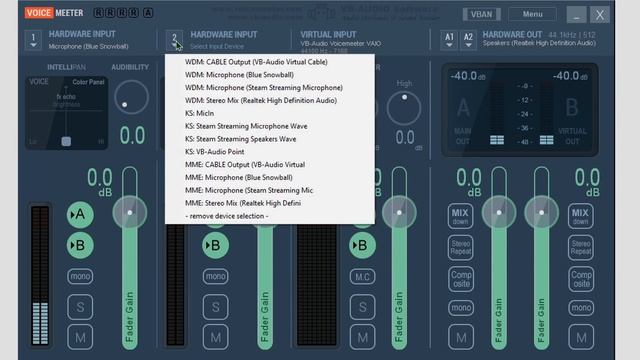
Task: Toggle M.C button on Virtual Input
Action: [x=362, y=277]
